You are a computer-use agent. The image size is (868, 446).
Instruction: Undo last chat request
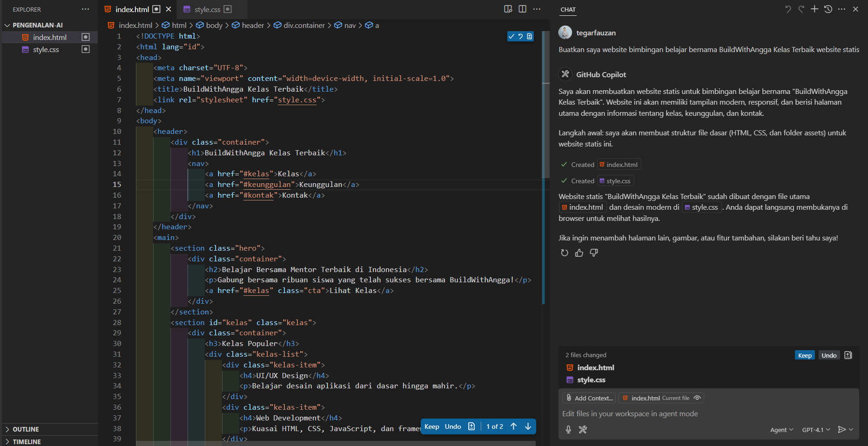(x=788, y=9)
